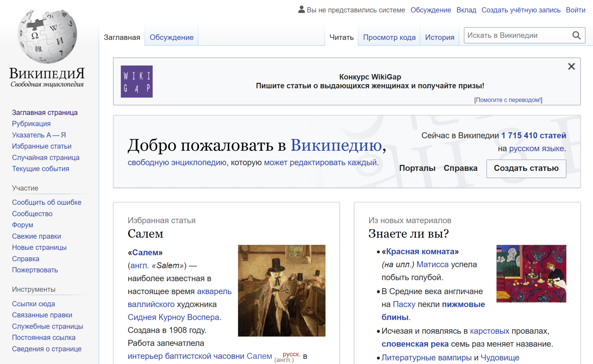This screenshot has height=364, width=593.
Task: Open the валлийского link
Action: (x=151, y=304)
